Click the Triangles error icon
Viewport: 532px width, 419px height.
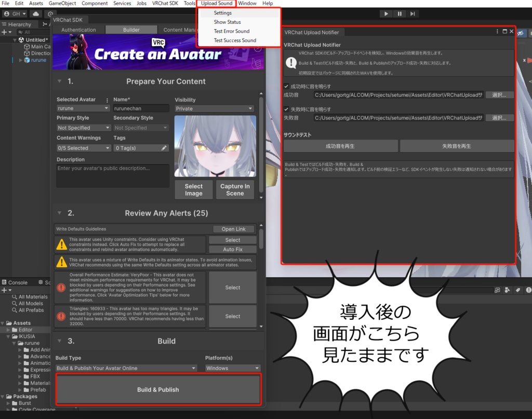click(x=61, y=316)
